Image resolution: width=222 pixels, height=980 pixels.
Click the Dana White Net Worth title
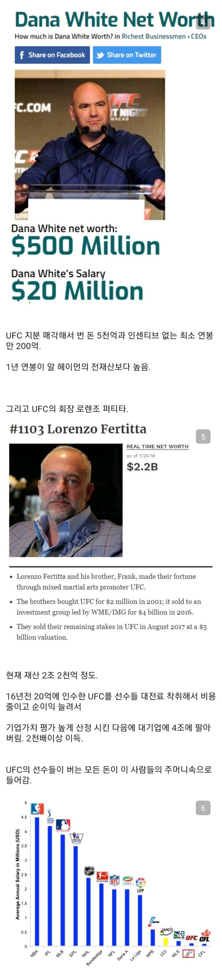coord(114,19)
